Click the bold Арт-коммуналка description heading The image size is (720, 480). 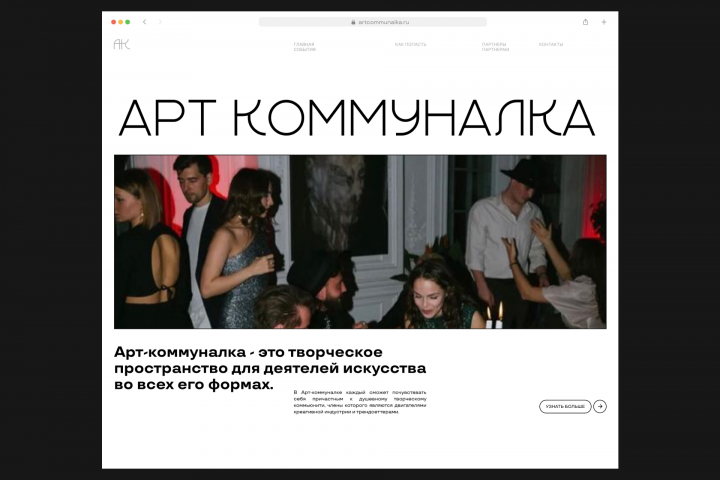tap(270, 368)
